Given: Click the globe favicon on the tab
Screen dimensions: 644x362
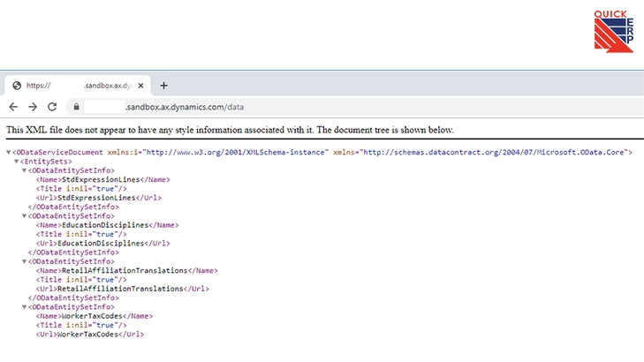Looking at the screenshot, I should pyautogui.click(x=17, y=86).
